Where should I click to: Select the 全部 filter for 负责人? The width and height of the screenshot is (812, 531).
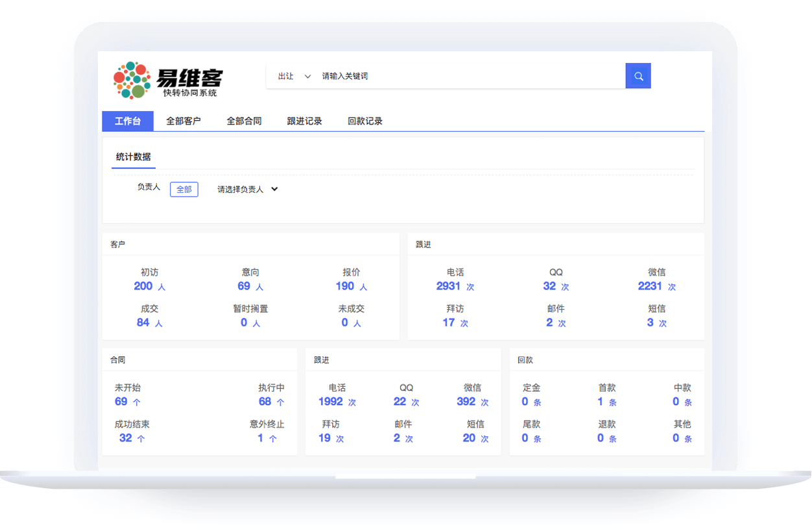pyautogui.click(x=184, y=190)
